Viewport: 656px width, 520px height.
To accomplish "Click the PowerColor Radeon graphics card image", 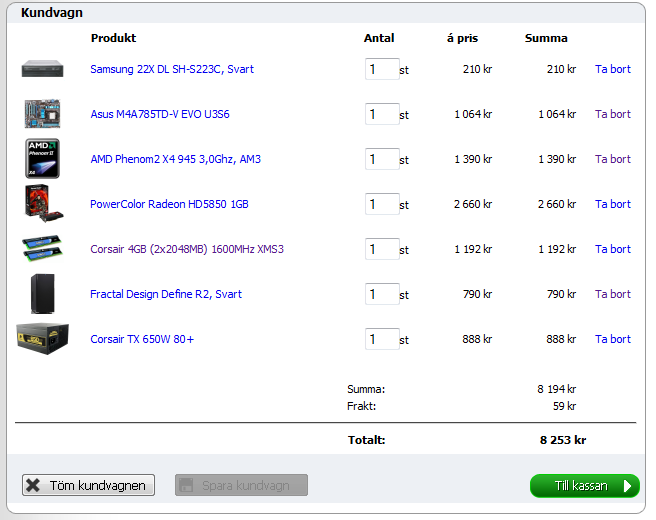I will 41,204.
